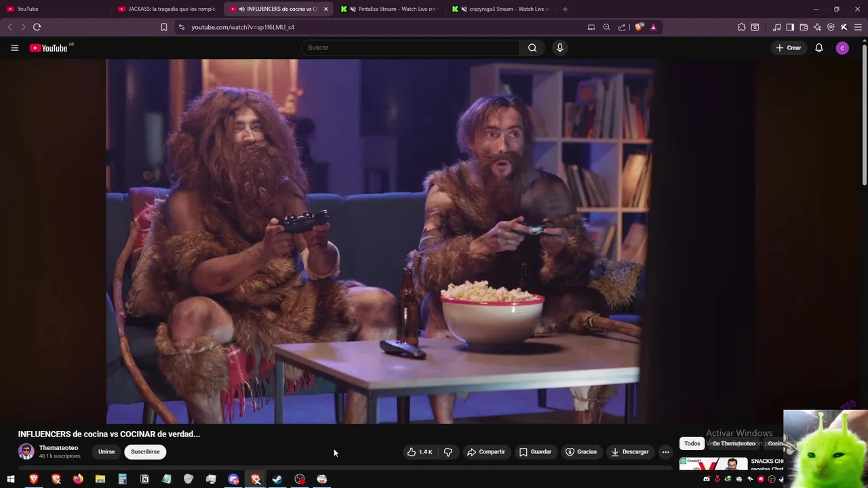Like the video with thumbs up
Image resolution: width=868 pixels, height=488 pixels.
(420, 452)
